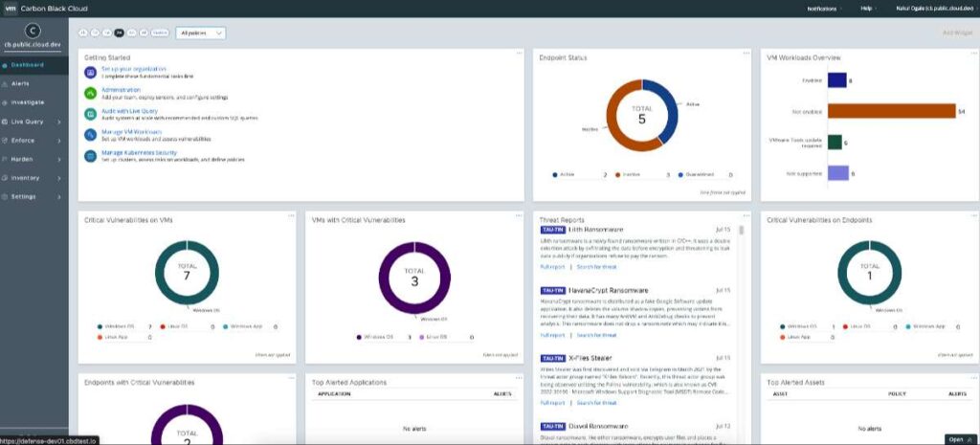
Task: Click the Audit with Live Query icon
Action: click(91, 114)
